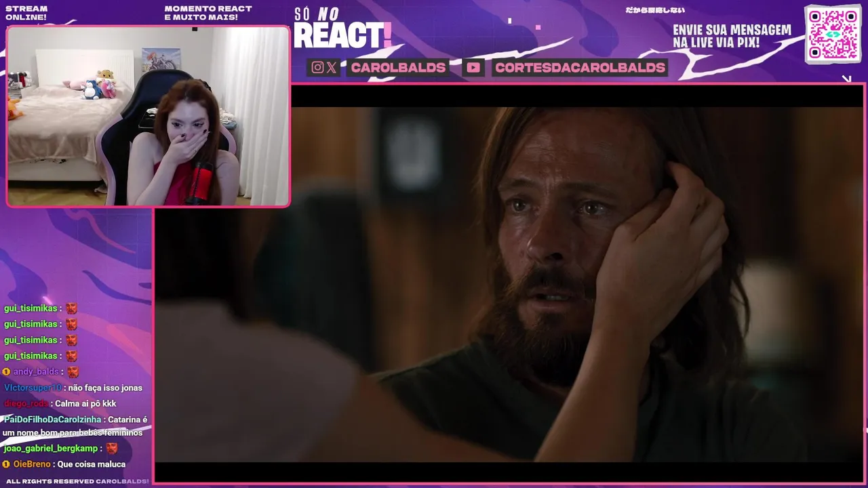Click username andy_balds in chat
The image size is (868, 488).
pyautogui.click(x=36, y=371)
